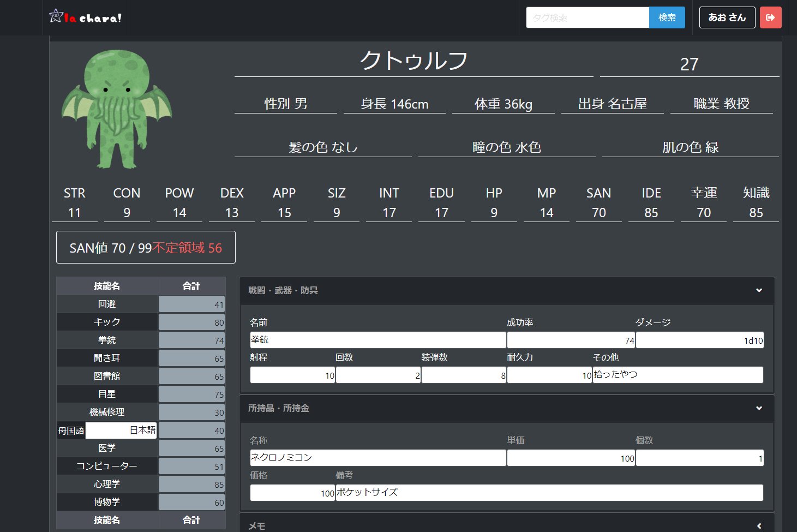
Task: Click the ダメージ field 1d10
Action: 700,340
